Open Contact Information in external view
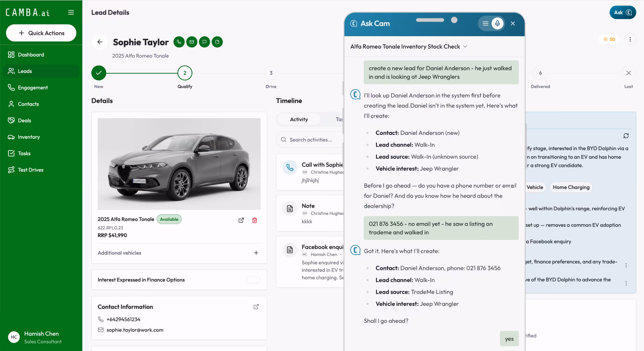Viewport: 644px width, 351px height. pyautogui.click(x=256, y=307)
